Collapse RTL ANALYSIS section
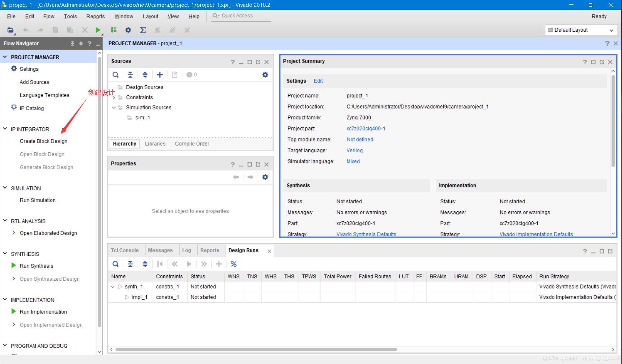Viewport: 622px width, 364px height. point(5,221)
